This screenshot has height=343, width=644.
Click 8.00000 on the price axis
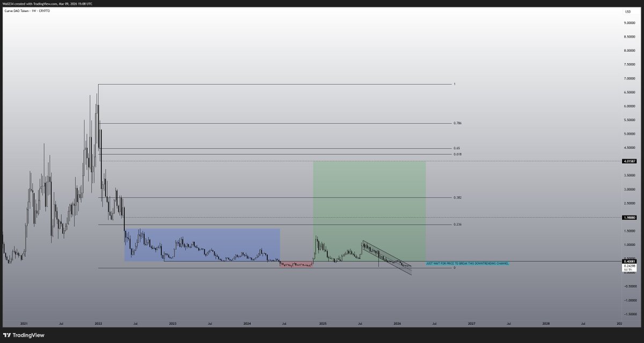[x=629, y=50]
